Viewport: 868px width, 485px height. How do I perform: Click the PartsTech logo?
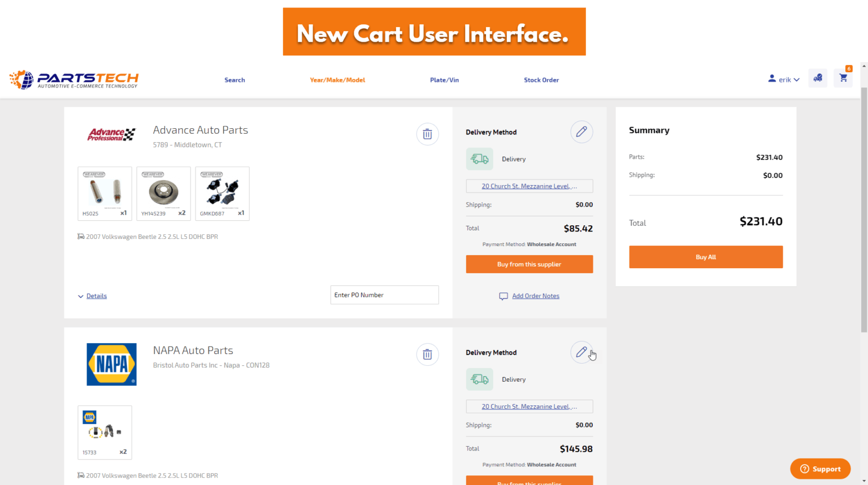tap(74, 80)
